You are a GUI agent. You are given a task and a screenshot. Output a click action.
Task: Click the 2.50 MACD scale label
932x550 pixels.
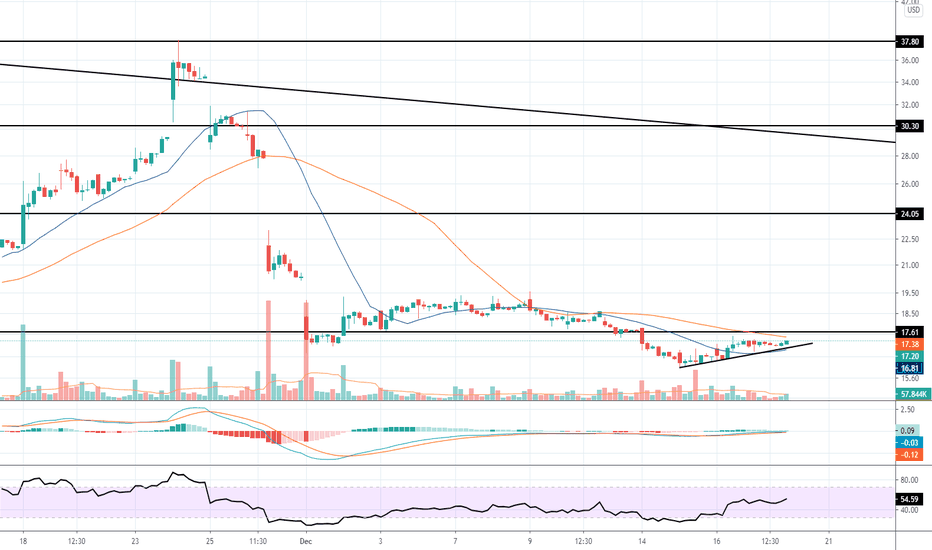click(908, 410)
